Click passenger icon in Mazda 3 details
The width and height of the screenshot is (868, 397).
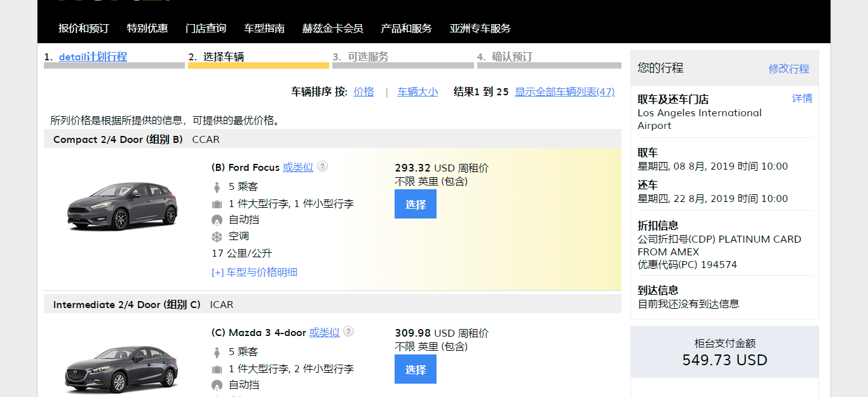tap(217, 352)
